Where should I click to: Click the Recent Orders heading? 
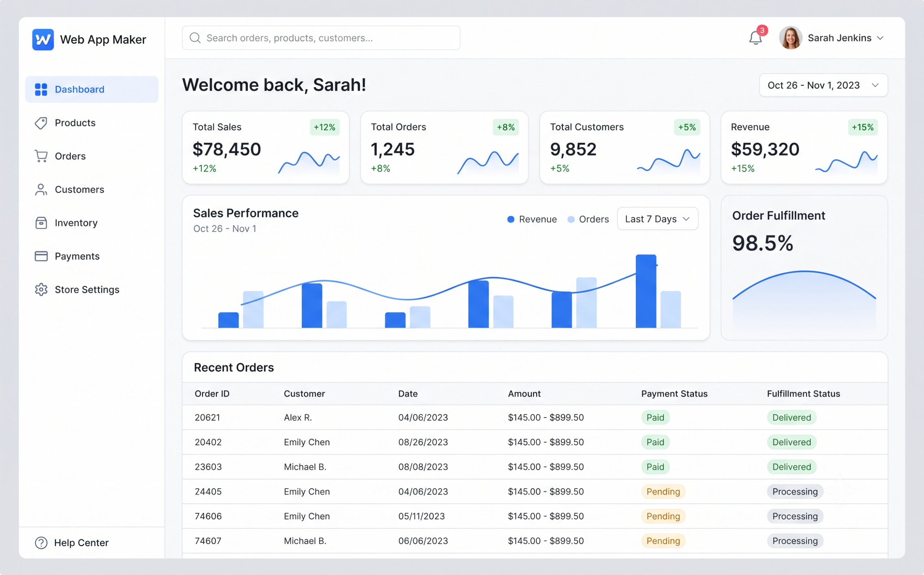(234, 367)
